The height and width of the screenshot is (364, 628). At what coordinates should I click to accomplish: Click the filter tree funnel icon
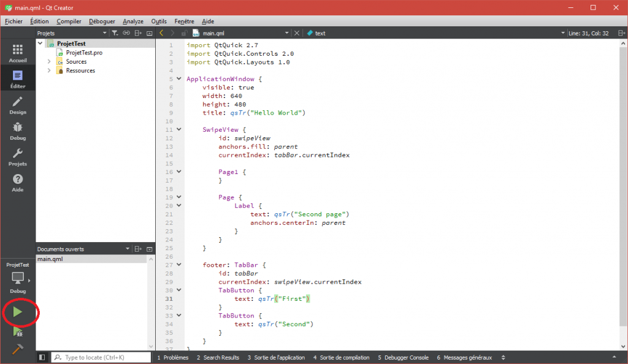tap(115, 33)
